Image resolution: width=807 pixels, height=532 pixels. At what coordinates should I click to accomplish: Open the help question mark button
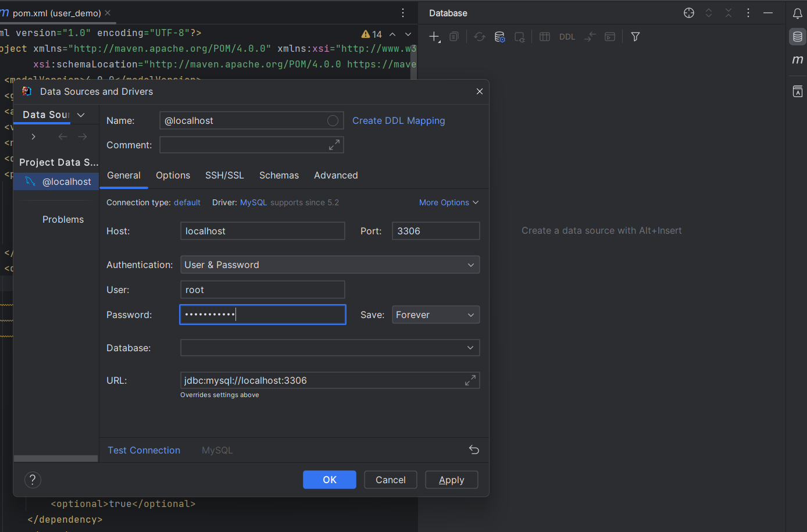coord(33,480)
